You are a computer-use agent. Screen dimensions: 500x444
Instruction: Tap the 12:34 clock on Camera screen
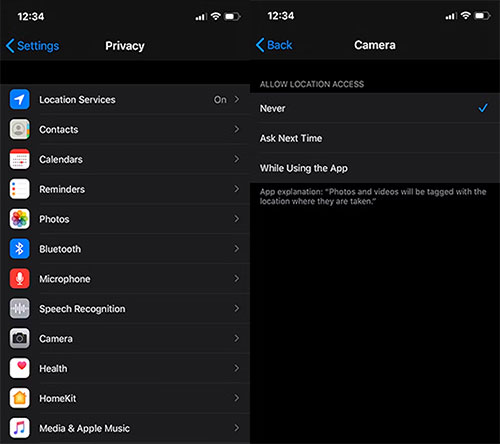(x=281, y=16)
